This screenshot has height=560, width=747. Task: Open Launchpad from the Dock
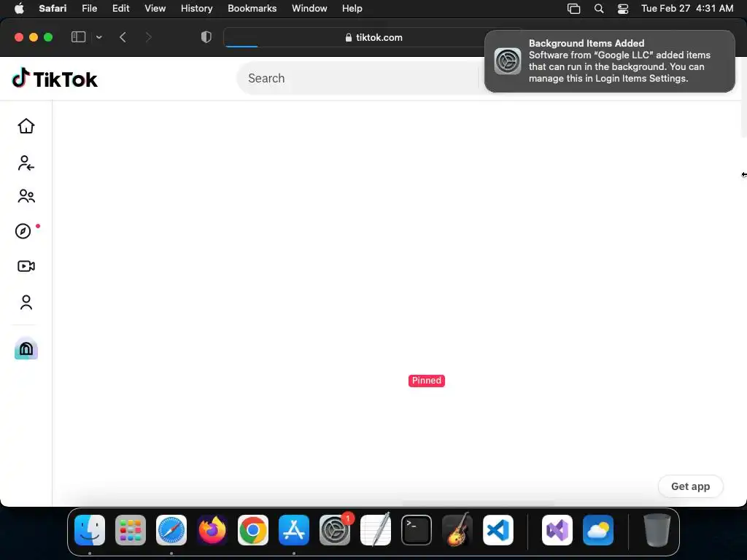click(x=131, y=530)
